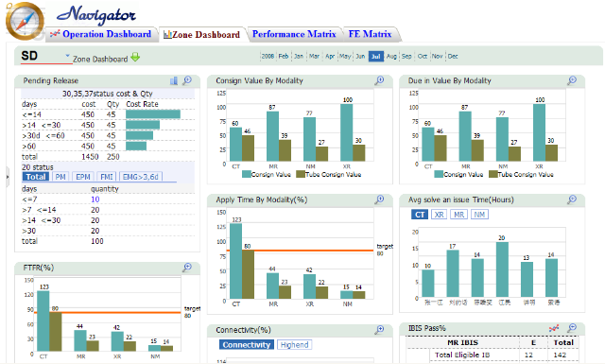605x364 pixels.
Task: Select Aug in the month bar
Action: (391, 57)
